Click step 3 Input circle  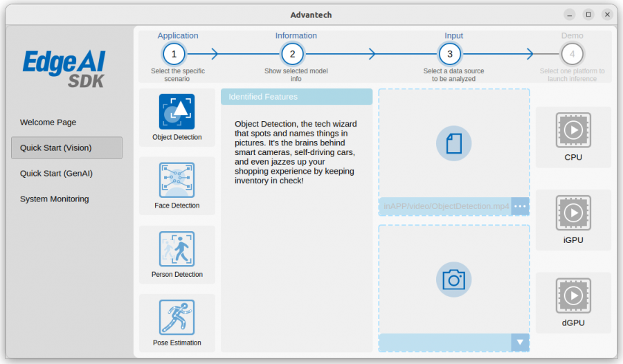click(x=450, y=54)
